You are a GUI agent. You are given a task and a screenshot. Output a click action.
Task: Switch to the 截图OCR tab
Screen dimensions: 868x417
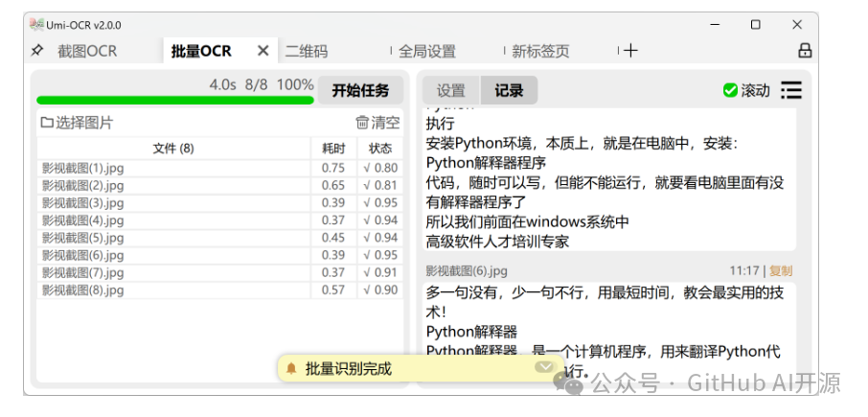87,52
